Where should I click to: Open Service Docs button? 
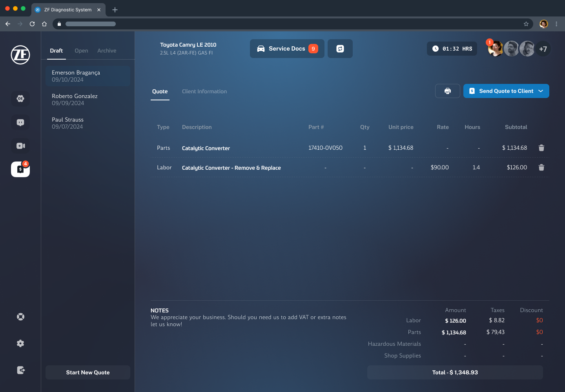click(x=287, y=49)
